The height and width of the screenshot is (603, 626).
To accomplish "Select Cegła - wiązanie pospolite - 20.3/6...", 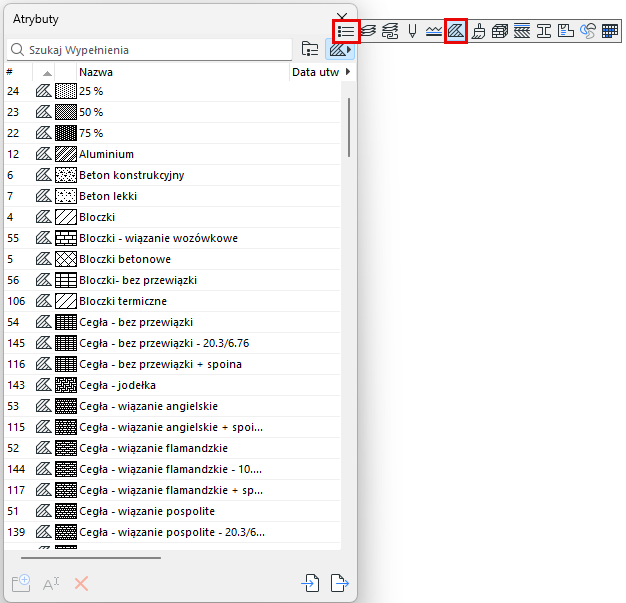I will coord(172,532).
